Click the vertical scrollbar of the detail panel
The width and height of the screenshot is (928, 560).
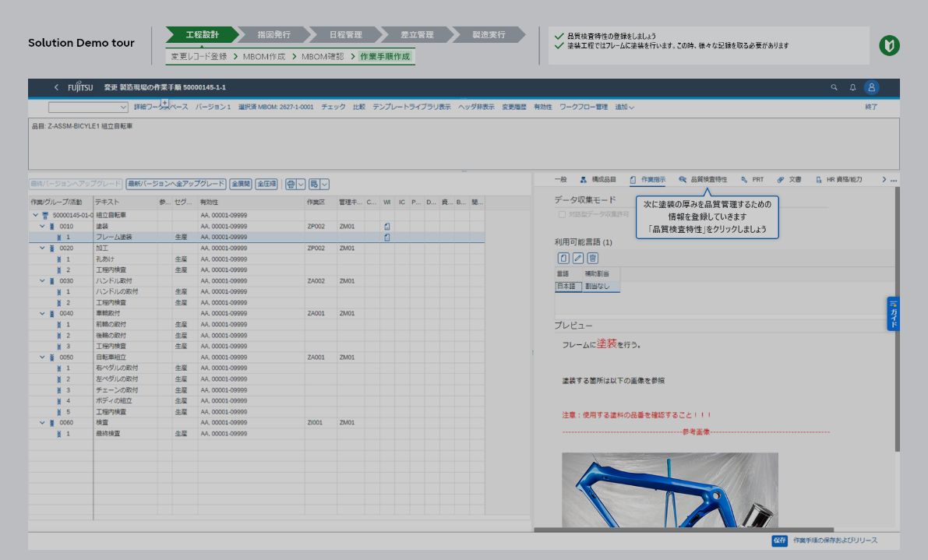[x=898, y=319]
